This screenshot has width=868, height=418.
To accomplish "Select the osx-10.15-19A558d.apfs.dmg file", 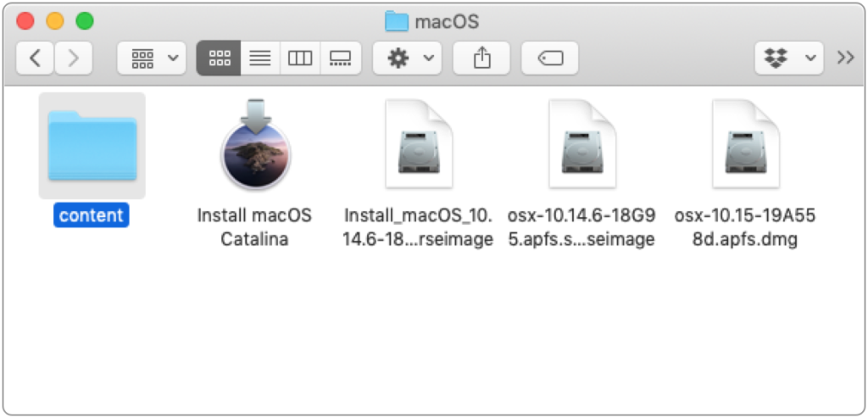I will point(746,144).
